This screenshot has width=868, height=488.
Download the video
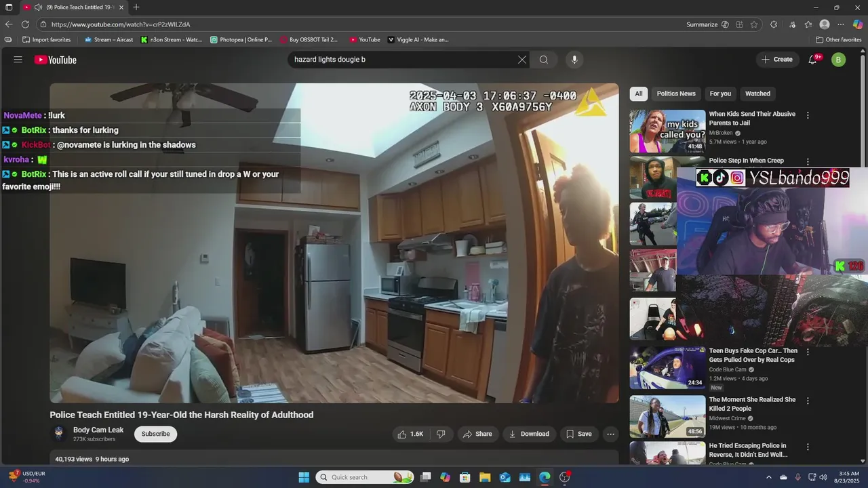click(530, 434)
